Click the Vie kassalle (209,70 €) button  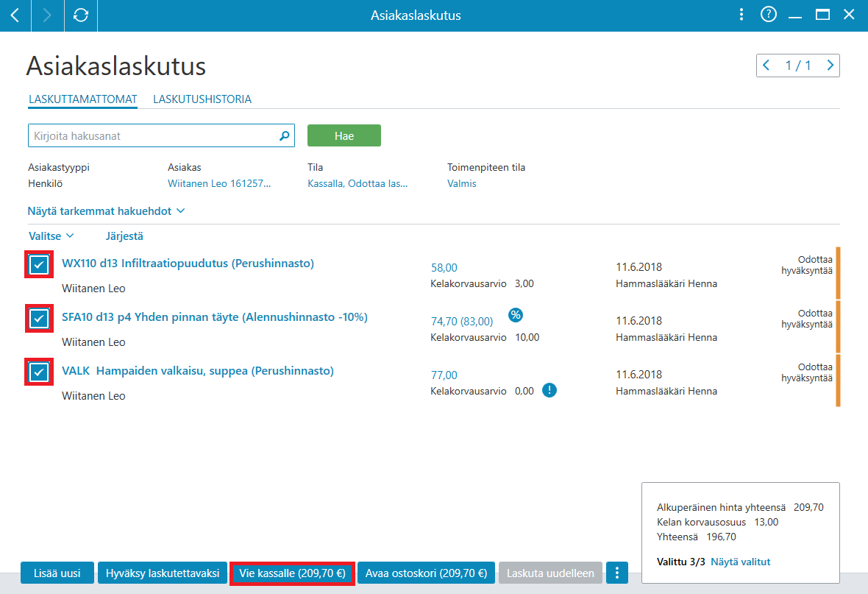292,573
